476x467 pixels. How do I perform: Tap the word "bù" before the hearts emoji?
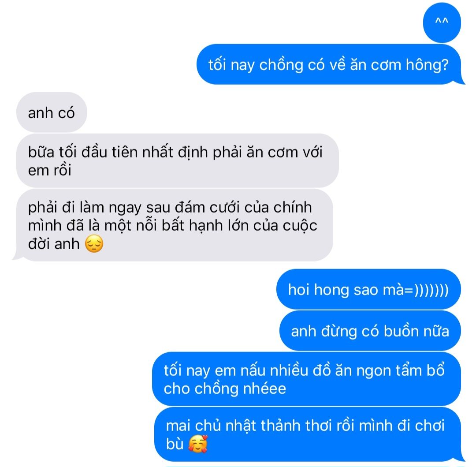[175, 444]
